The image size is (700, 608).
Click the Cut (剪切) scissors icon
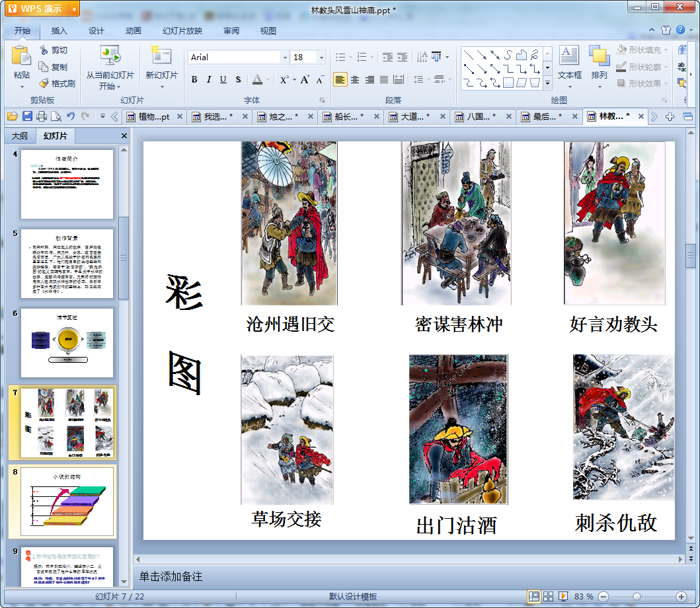(x=44, y=50)
